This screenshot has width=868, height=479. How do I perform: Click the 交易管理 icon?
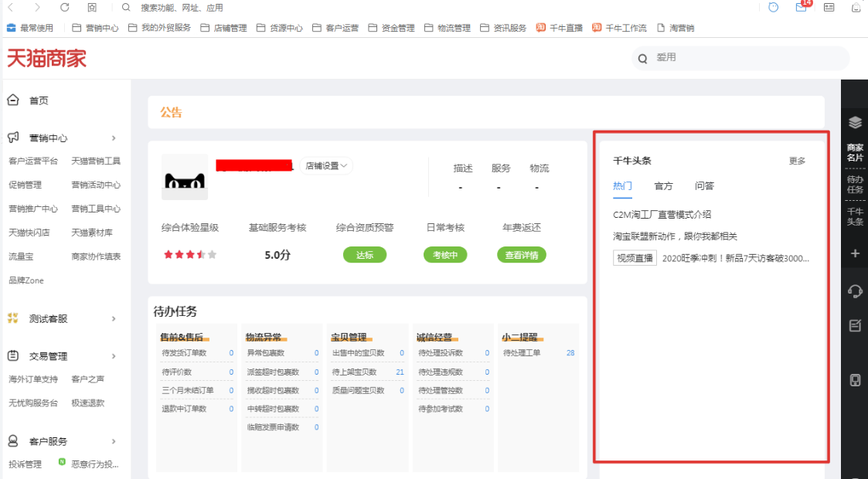click(12, 355)
